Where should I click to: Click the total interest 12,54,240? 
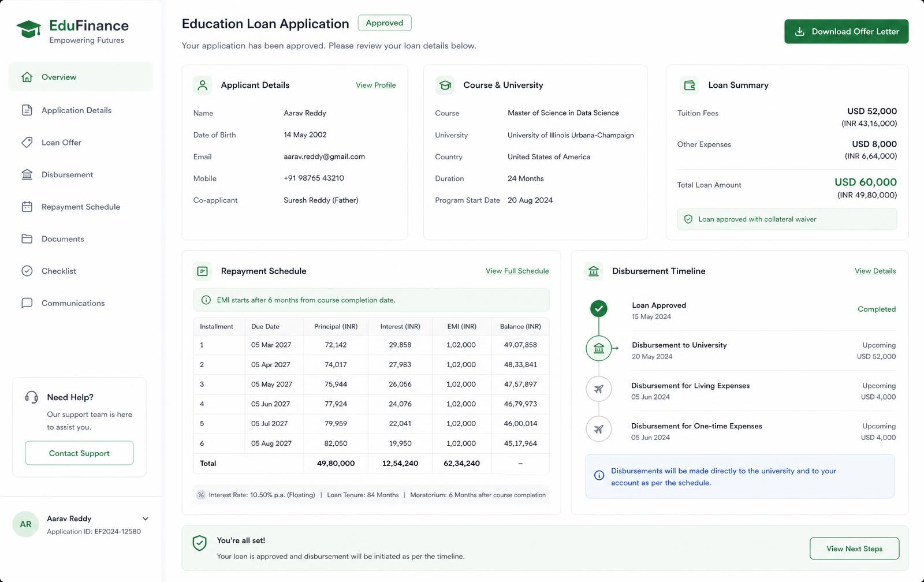[x=400, y=463]
